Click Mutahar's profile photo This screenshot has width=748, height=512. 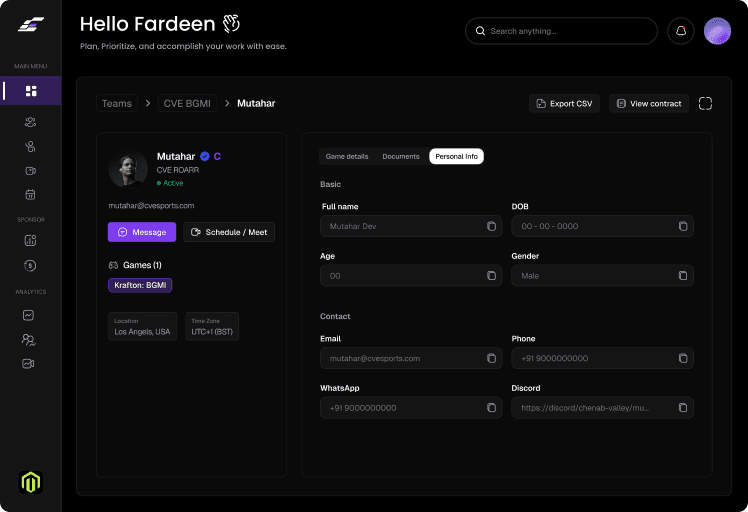coord(128,168)
